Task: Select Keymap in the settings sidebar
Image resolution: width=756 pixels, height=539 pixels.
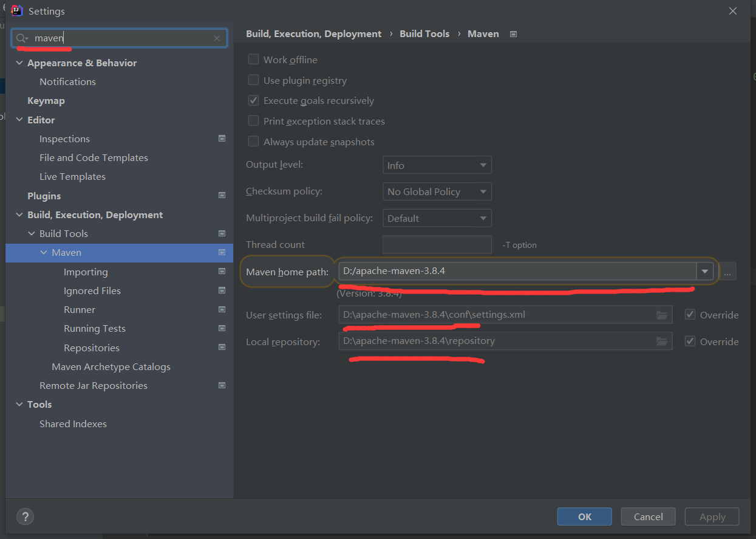Action: pyautogui.click(x=46, y=100)
